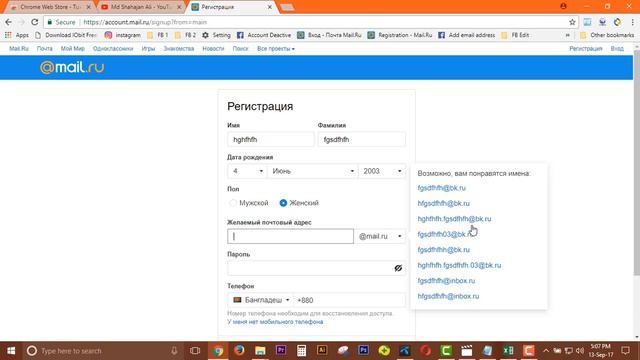Open the Other bookmarks folder
The height and width of the screenshot is (360, 640).
(607, 35)
